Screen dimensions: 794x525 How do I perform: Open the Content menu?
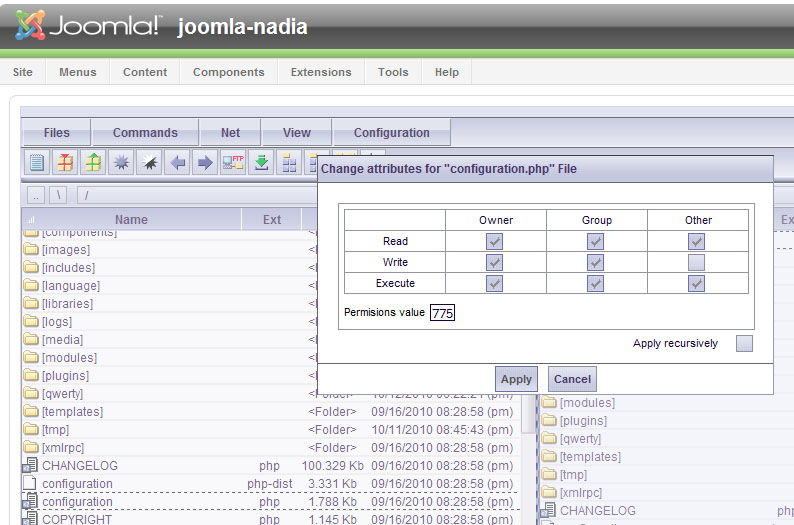point(145,72)
